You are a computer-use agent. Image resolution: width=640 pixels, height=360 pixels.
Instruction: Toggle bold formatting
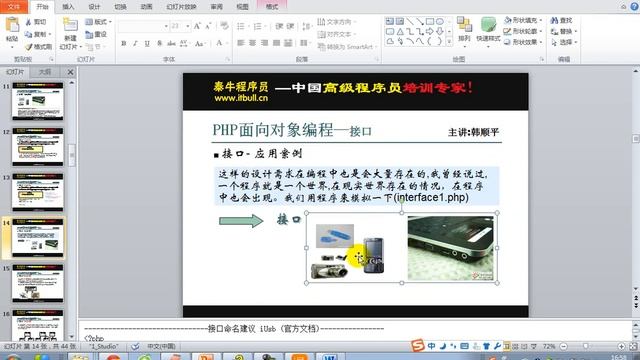124,43
